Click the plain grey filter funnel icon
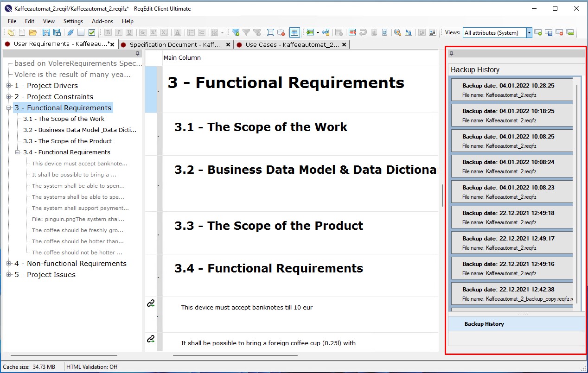 (246, 32)
